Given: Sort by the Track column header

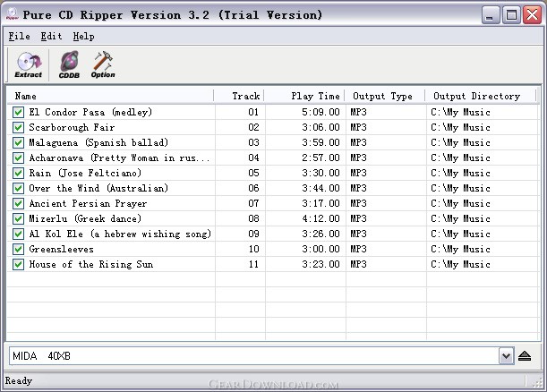Looking at the screenshot, I should (x=239, y=96).
